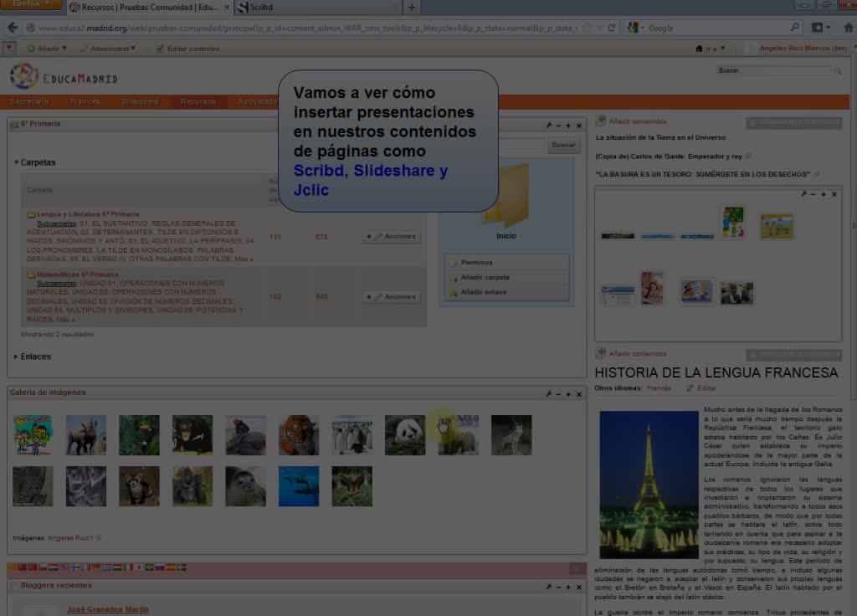The height and width of the screenshot is (616, 857).
Task: Close the thumbnails portlet on the right
Action: [834, 194]
